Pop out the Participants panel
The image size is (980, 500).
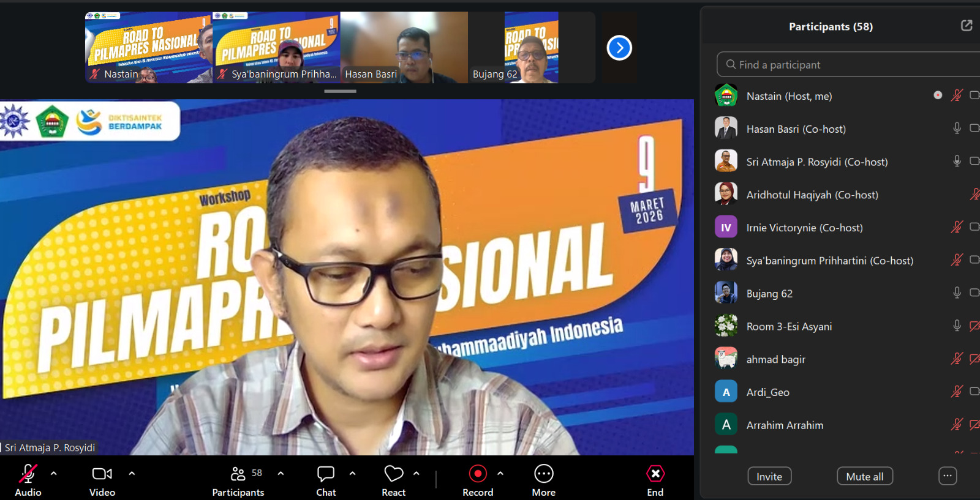click(x=967, y=26)
